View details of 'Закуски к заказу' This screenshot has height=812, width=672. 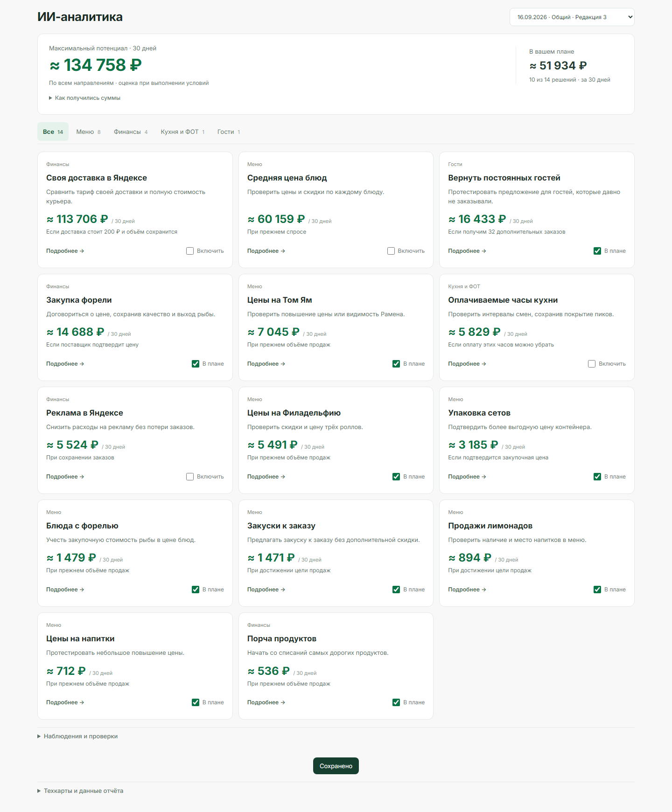(266, 590)
